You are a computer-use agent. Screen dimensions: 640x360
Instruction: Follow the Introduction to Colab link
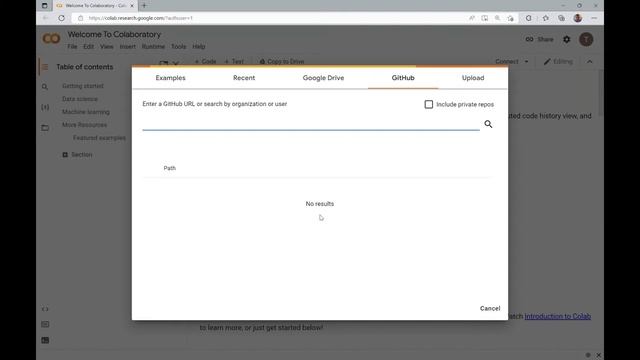(558, 316)
